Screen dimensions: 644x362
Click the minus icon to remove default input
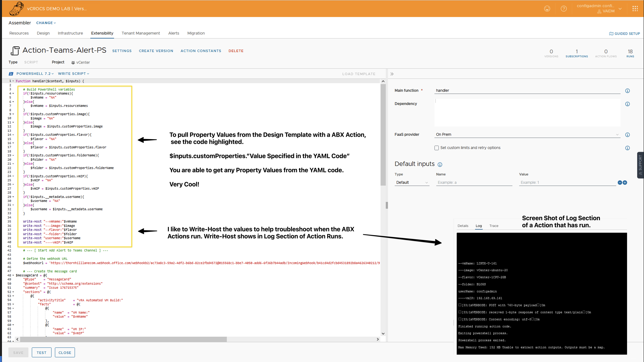click(620, 183)
